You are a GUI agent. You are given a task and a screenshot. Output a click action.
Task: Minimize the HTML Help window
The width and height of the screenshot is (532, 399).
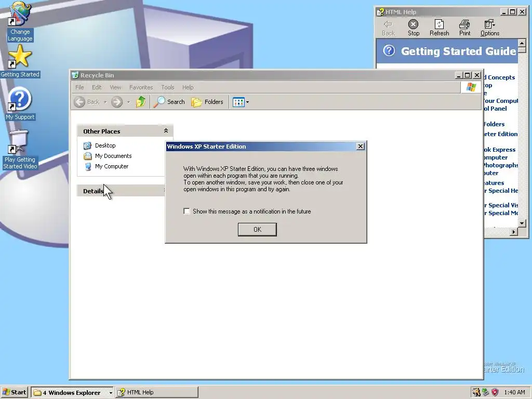click(x=504, y=12)
